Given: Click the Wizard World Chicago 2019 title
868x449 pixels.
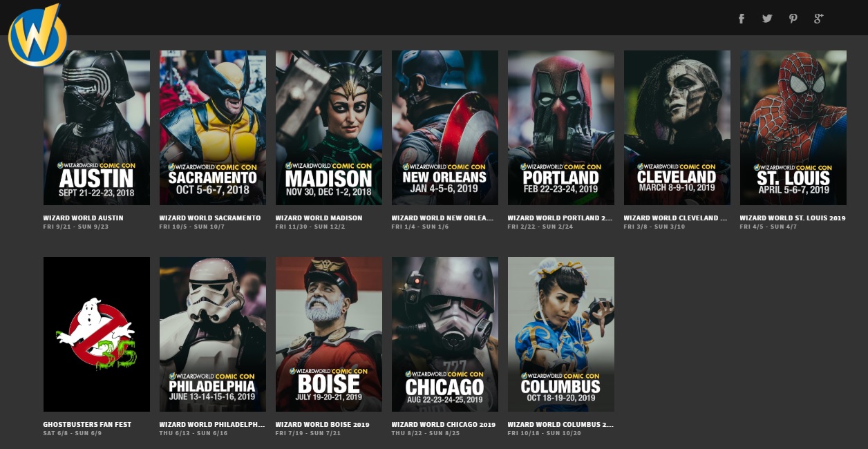Looking at the screenshot, I should 444,425.
